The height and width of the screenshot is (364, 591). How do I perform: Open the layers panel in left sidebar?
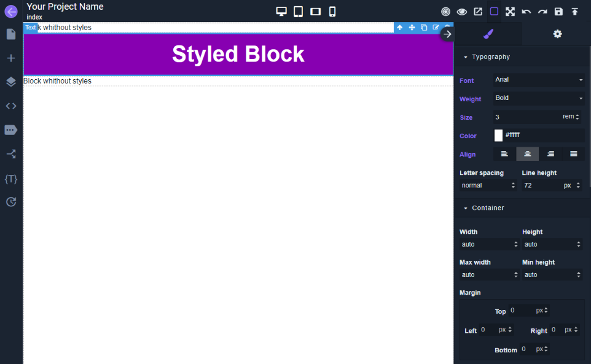pos(10,82)
